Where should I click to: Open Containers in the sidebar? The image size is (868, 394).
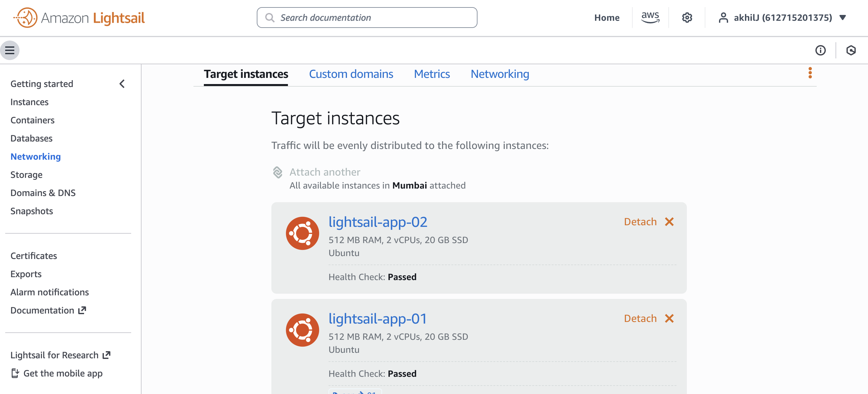[32, 120]
